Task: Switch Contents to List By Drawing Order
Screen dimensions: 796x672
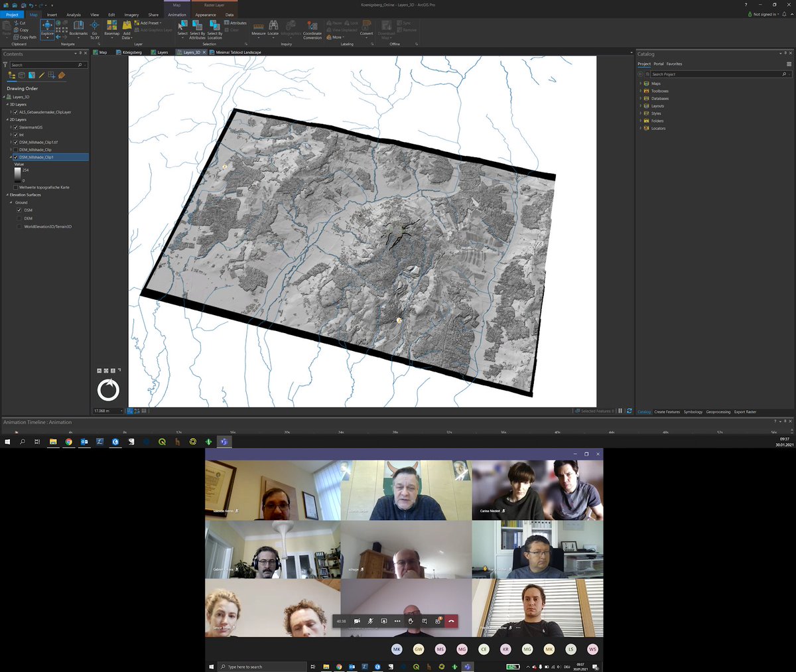Action: pyautogui.click(x=12, y=76)
